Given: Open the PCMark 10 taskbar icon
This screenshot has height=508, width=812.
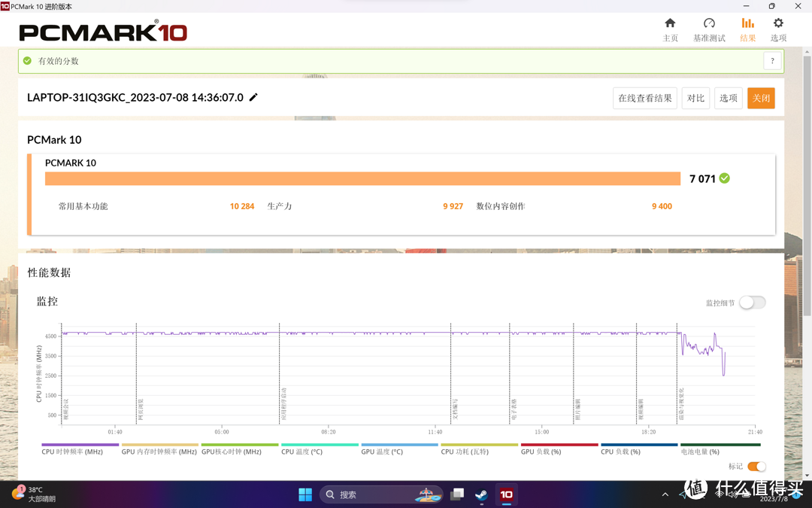Looking at the screenshot, I should pyautogui.click(x=507, y=494).
